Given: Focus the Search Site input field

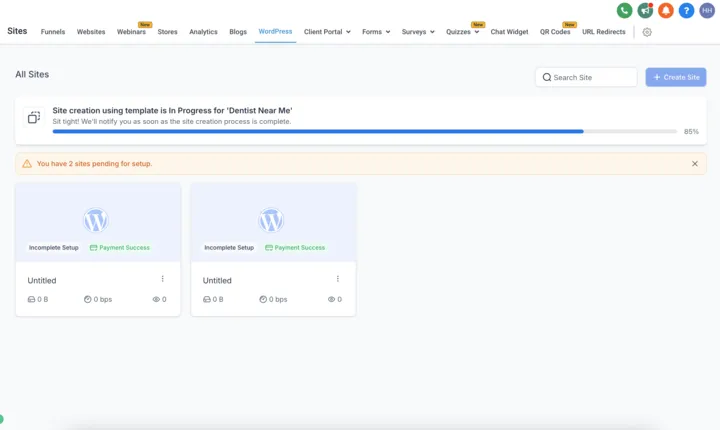Looking at the screenshot, I should tap(586, 77).
